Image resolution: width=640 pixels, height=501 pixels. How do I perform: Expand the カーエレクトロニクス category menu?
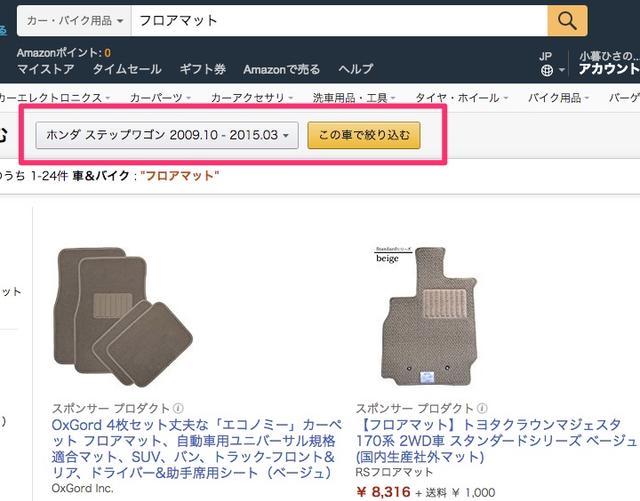coord(54,98)
